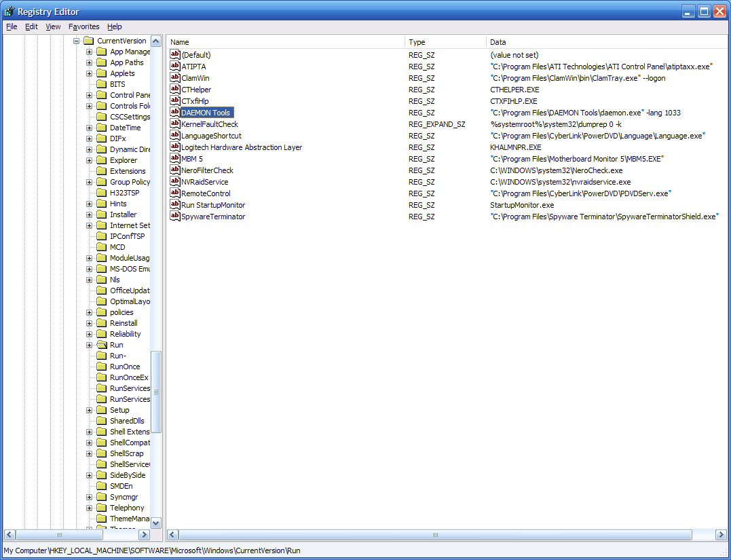Viewport: 731px width, 560px height.
Task: Click the KHALMNPR.EXE data cell
Action: (516, 147)
